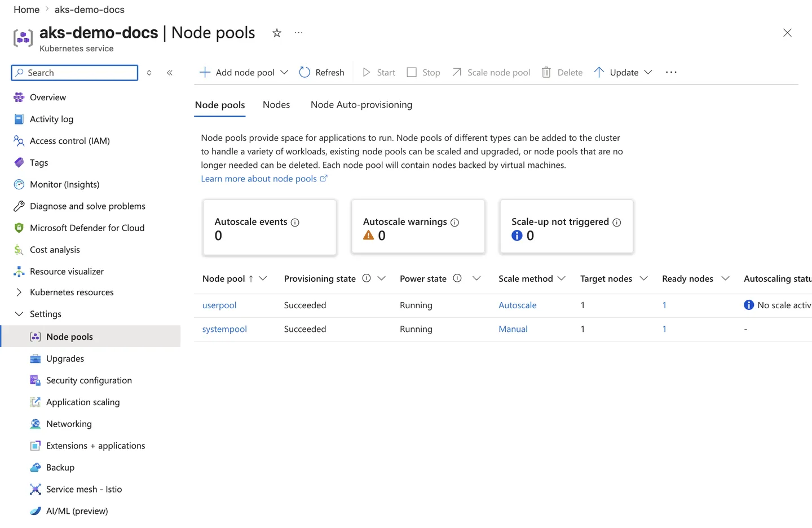Favorite this page with the star icon
This screenshot has height=528, width=812.
tap(276, 33)
